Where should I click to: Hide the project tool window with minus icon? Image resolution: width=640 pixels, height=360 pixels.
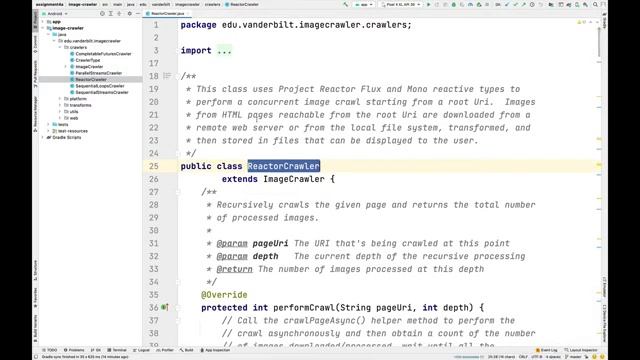[138, 13]
